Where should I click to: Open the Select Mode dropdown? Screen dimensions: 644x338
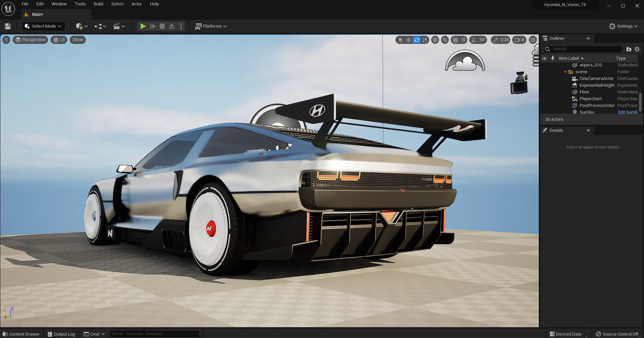click(43, 26)
